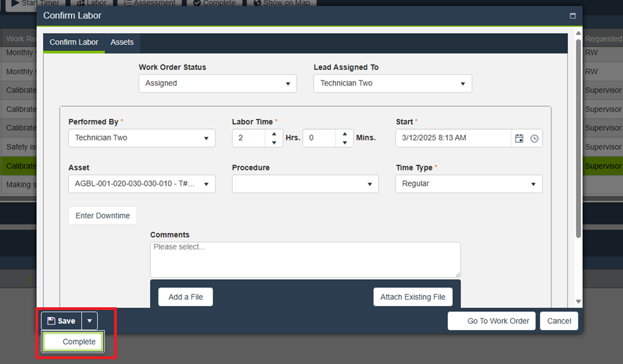Maximize the Confirm Labor dialog

[x=573, y=16]
